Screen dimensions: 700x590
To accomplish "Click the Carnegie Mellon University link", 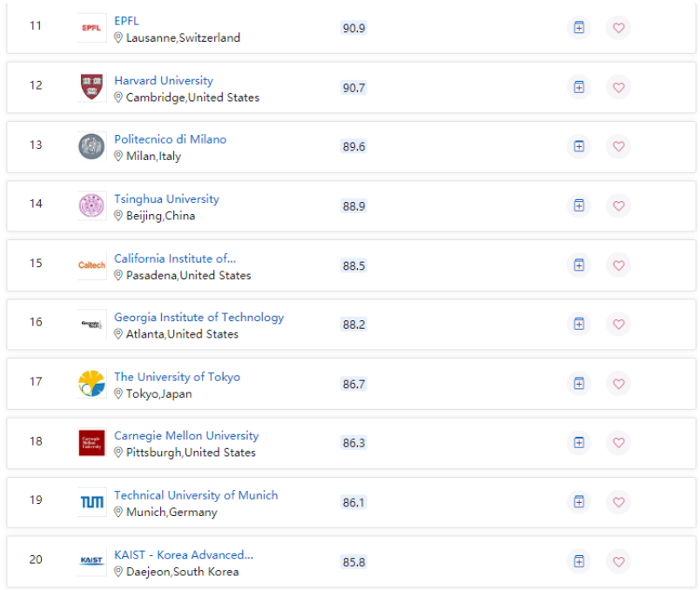I will tap(186, 435).
